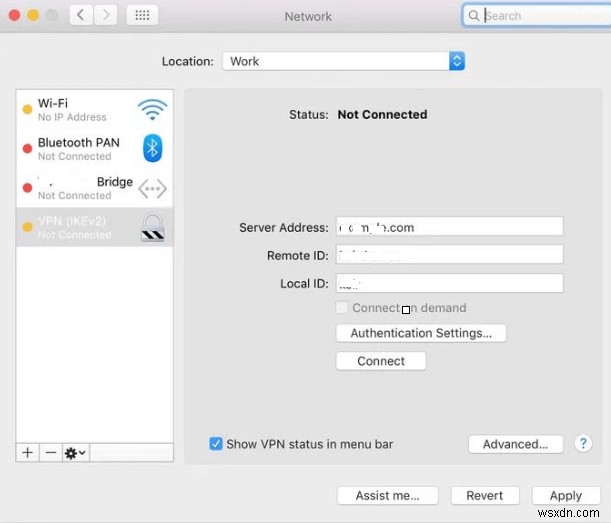Open Authentication Settings dialog
This screenshot has width=611, height=523.
pos(421,333)
